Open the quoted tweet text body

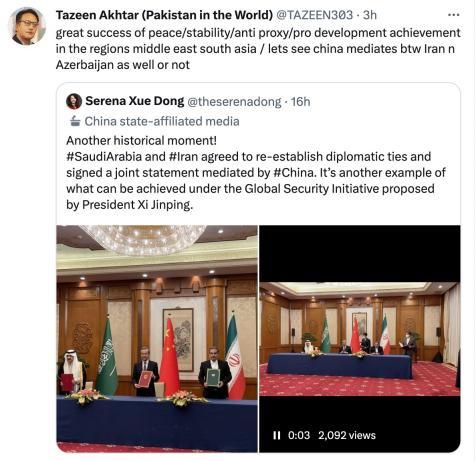tap(256, 173)
